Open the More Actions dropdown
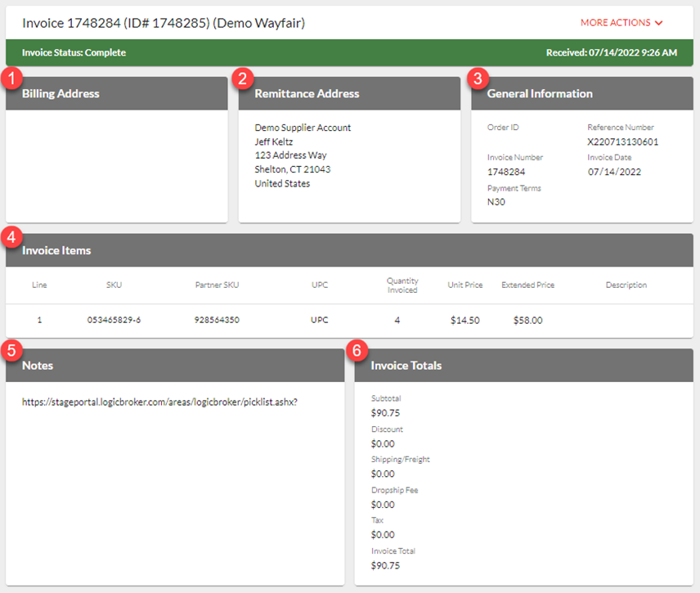The image size is (700, 593). click(x=615, y=23)
